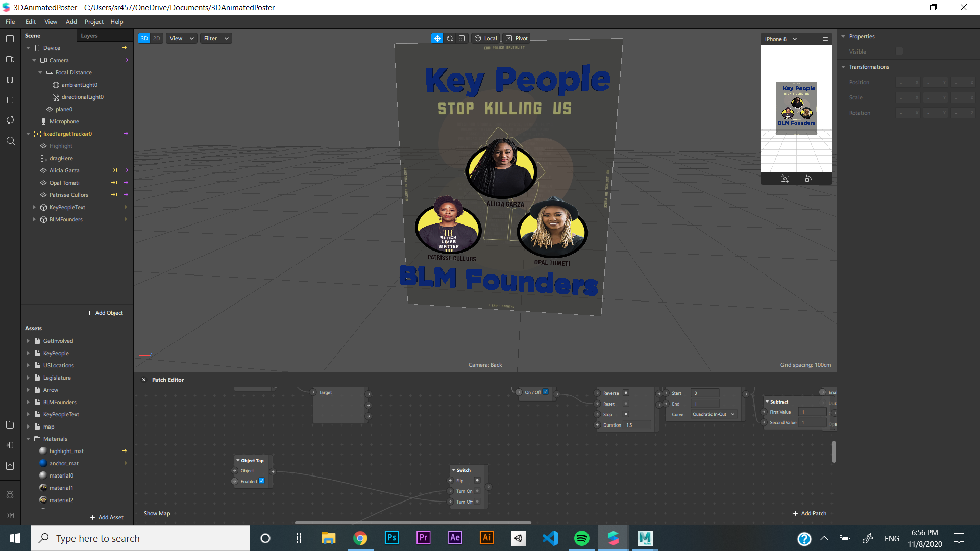
Task: Toggle the Pivot button
Action: [x=517, y=38]
